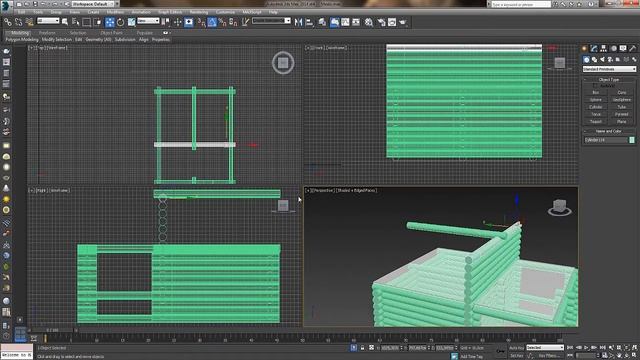Activate the Bind to Space Warp tool
The image size is (640, 360).
(29, 22)
